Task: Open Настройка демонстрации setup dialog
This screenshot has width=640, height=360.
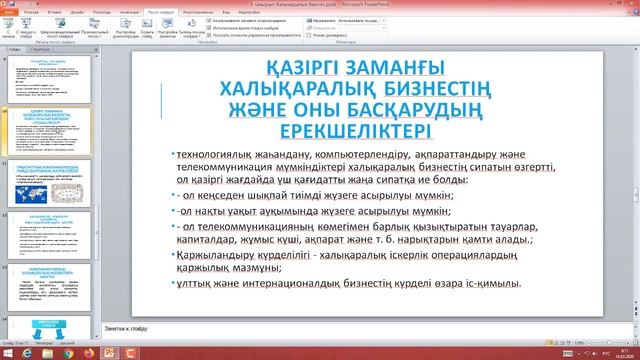Action: (x=126, y=28)
